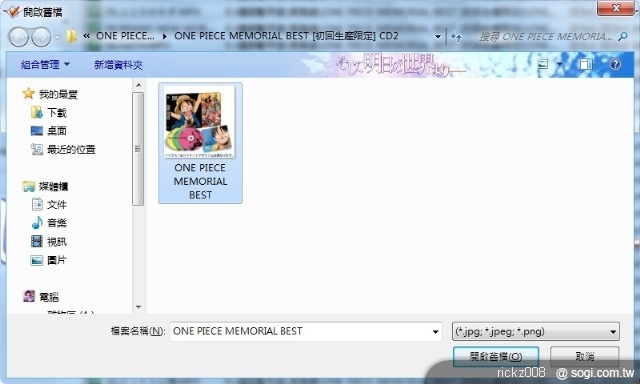Click the 取消 button
Image resolution: width=640 pixels, height=384 pixels.
(x=584, y=356)
